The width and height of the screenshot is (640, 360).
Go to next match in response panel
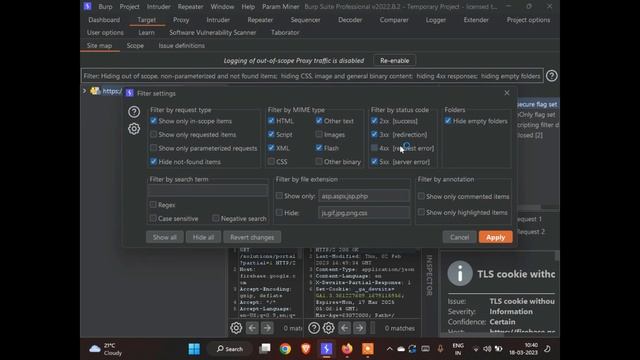click(x=360, y=328)
